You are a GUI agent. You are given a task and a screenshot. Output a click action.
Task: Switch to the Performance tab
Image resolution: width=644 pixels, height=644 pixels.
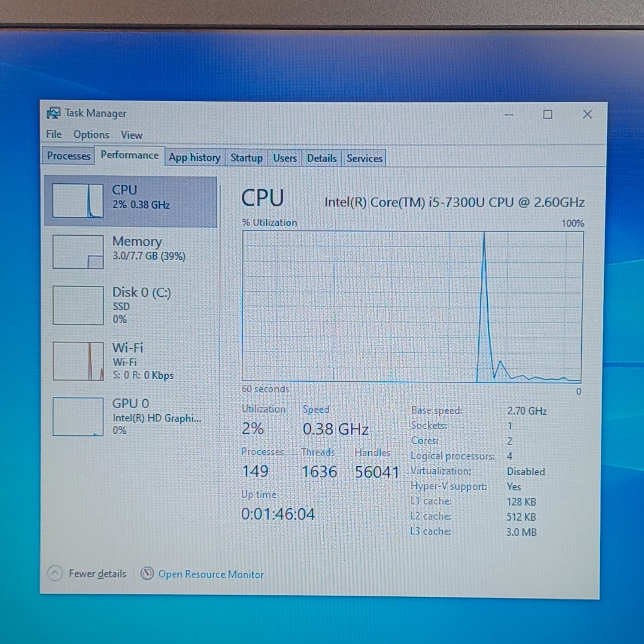click(x=130, y=155)
